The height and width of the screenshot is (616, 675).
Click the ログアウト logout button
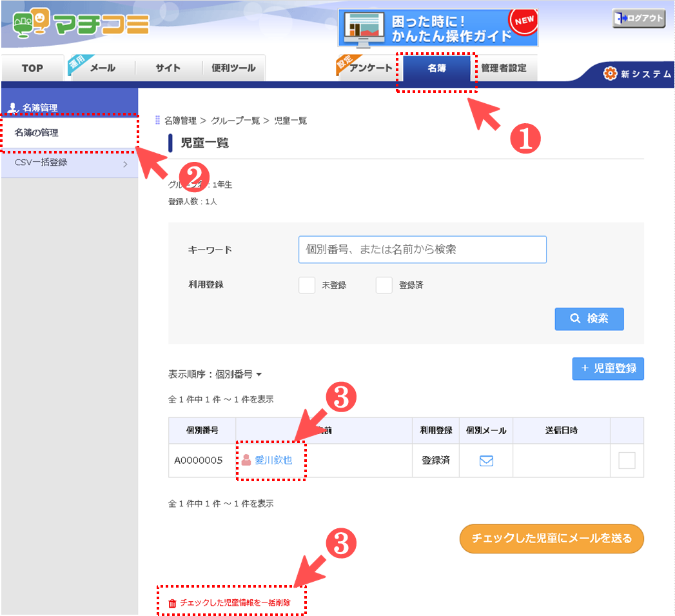point(638,18)
